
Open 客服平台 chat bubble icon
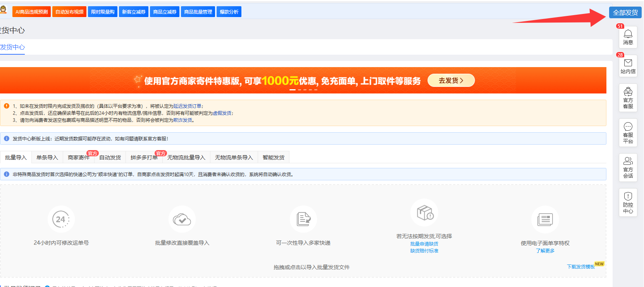click(x=628, y=133)
